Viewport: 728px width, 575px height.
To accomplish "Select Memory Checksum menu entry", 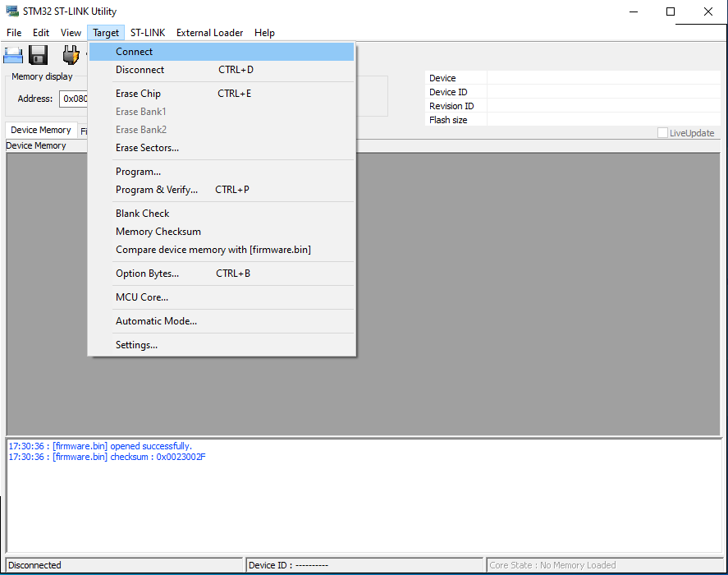I will (x=222, y=232).
